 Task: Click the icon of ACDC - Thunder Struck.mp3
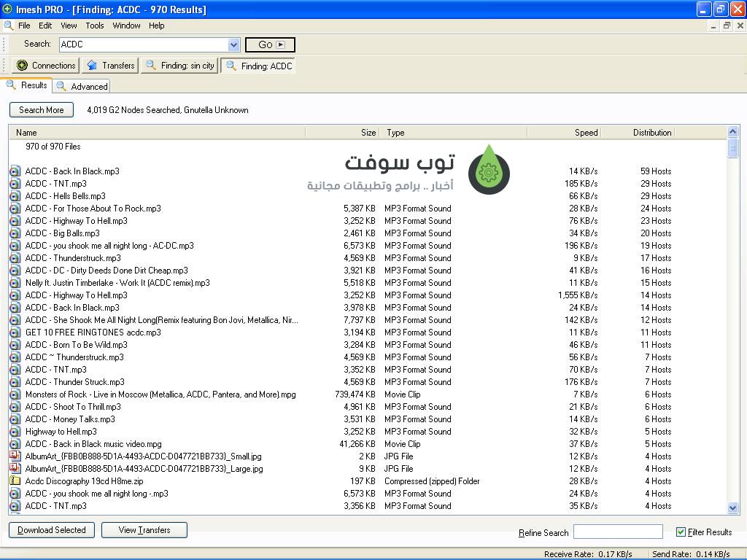click(15, 382)
